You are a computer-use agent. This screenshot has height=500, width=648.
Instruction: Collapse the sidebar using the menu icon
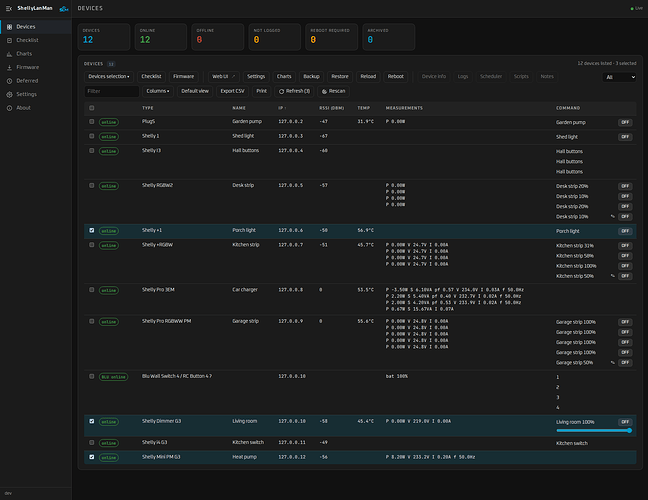pos(9,8)
